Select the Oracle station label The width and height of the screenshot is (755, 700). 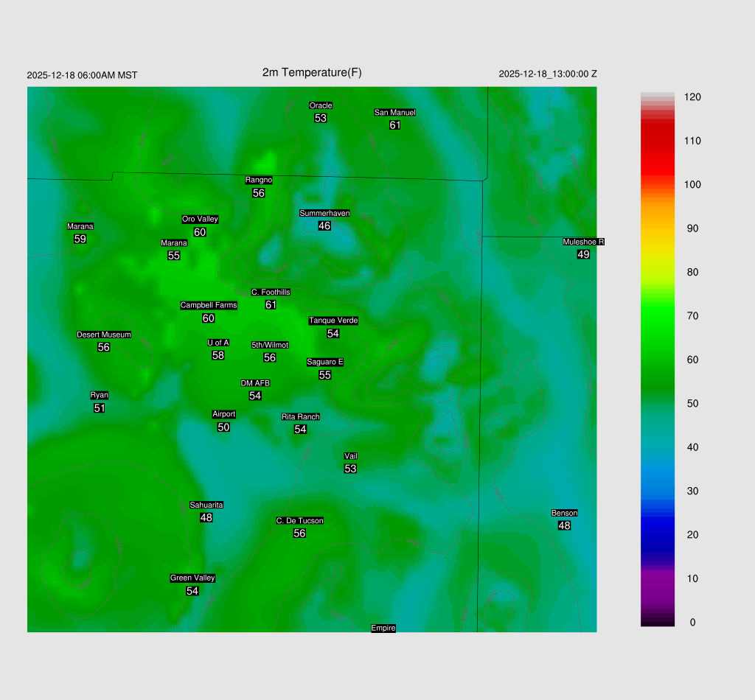(x=320, y=105)
